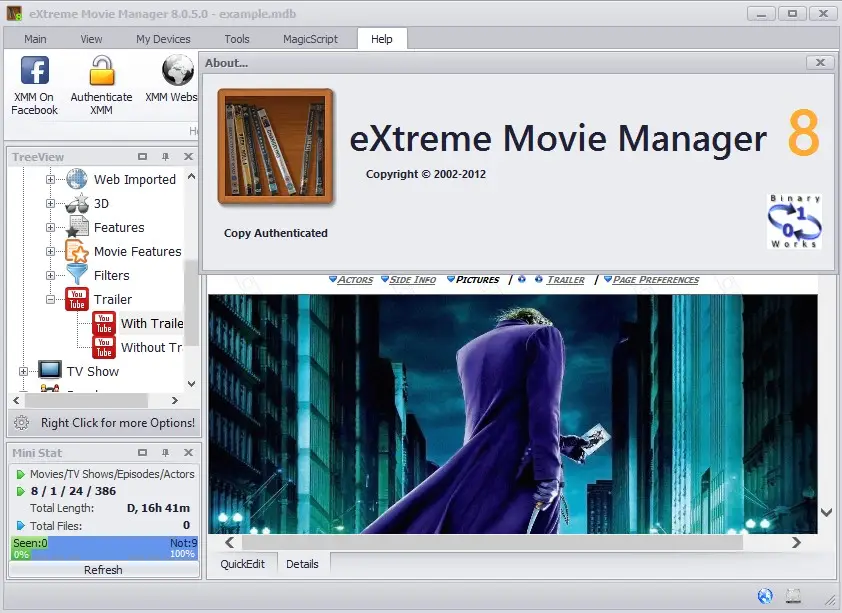Click picture viewer scroll right arrow

796,543
